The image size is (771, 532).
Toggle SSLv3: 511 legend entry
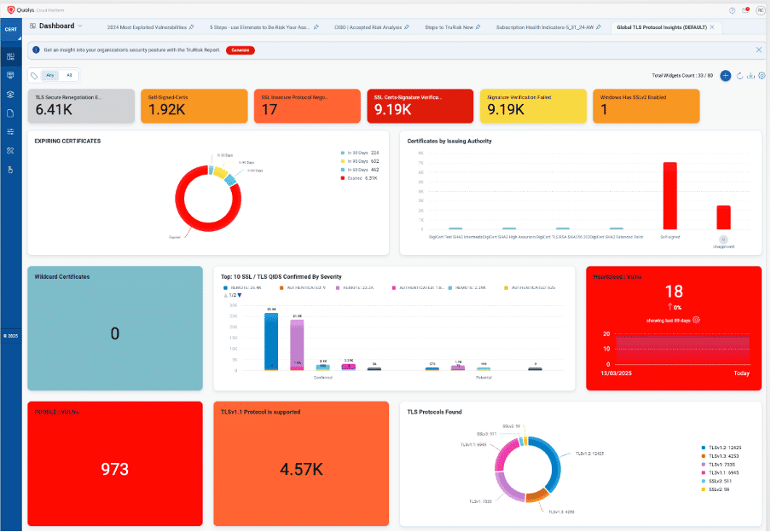(x=717, y=482)
